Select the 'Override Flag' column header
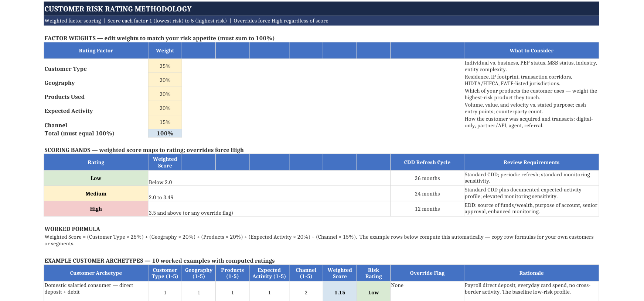This screenshot has width=644, height=301. tap(427, 273)
